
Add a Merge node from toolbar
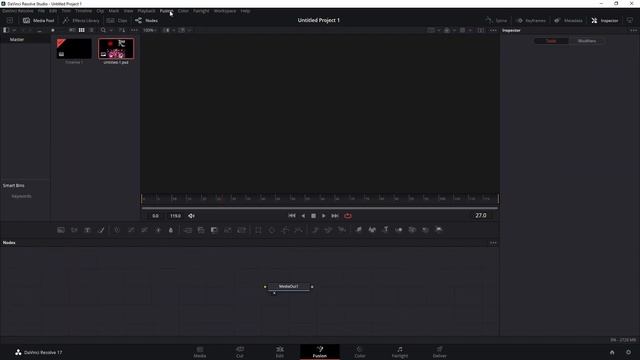pyautogui.click(x=188, y=230)
